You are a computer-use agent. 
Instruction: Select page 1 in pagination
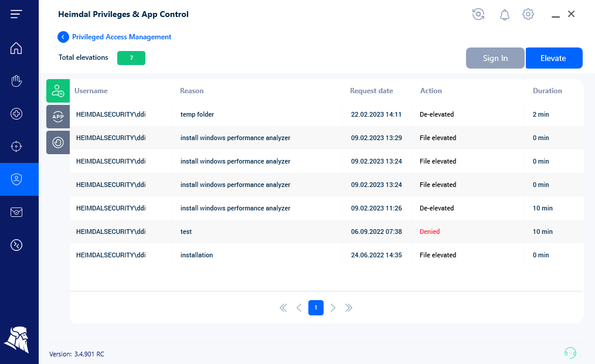pos(316,308)
